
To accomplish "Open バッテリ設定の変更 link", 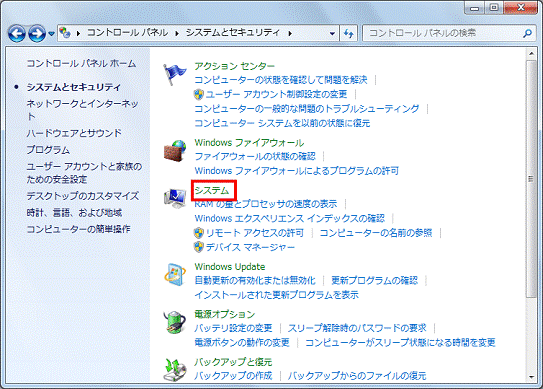I will point(233,328).
